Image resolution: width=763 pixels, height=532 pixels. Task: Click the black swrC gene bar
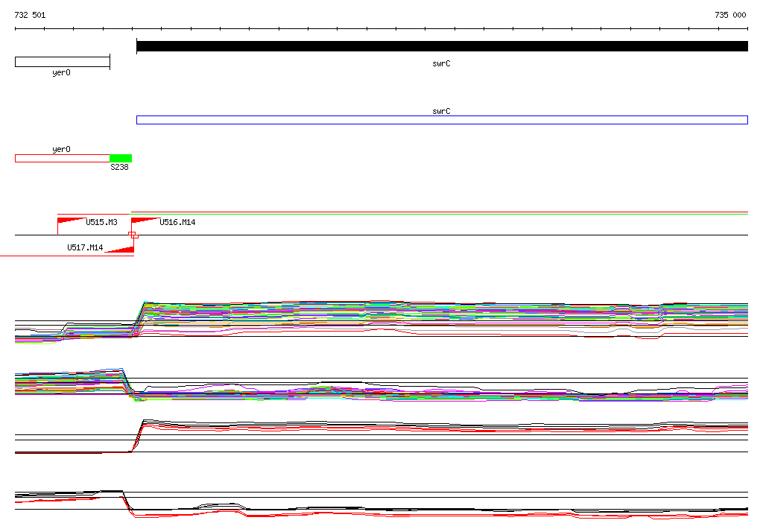(x=442, y=46)
